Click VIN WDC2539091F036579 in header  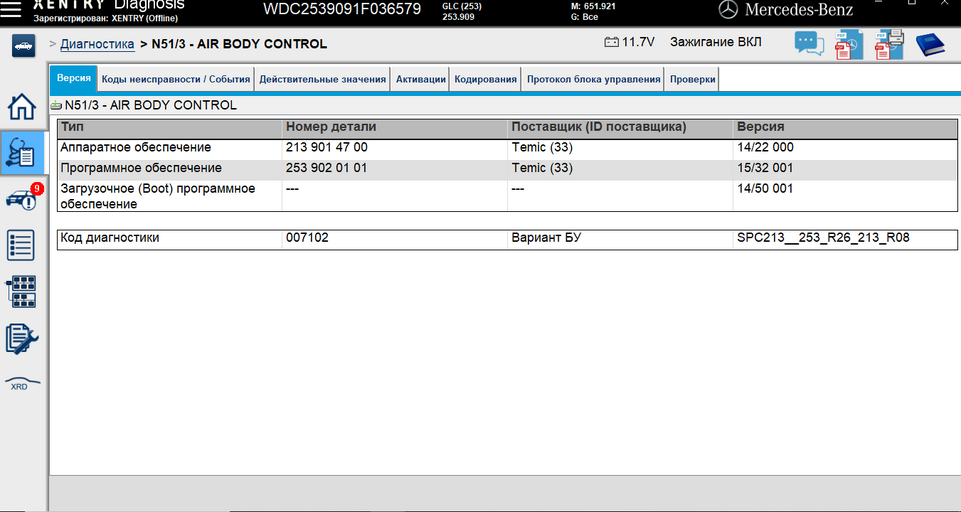click(x=342, y=9)
